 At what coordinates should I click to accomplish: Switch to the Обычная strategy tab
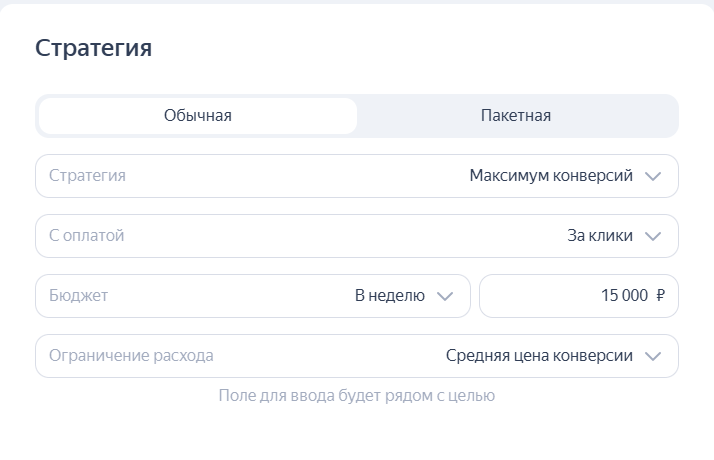[x=198, y=116]
